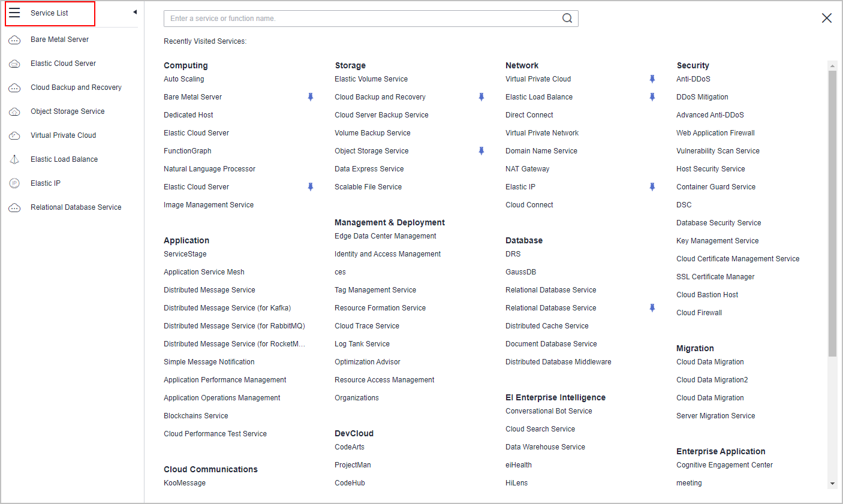Click the scrollbar down arrow
The image size is (843, 504).
click(832, 484)
